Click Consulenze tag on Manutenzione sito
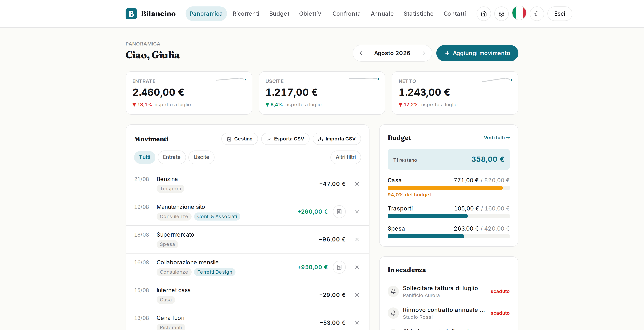The height and width of the screenshot is (330, 644). point(174,217)
